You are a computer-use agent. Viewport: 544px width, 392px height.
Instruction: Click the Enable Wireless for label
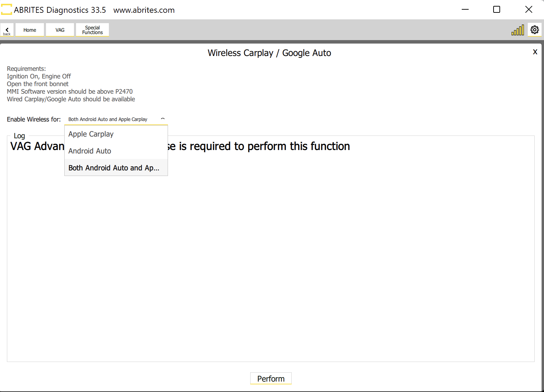coord(34,119)
